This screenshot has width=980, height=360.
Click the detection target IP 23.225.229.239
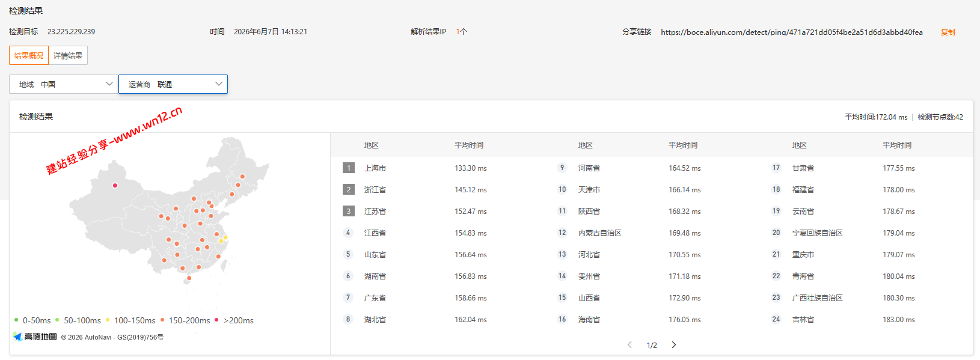72,32
